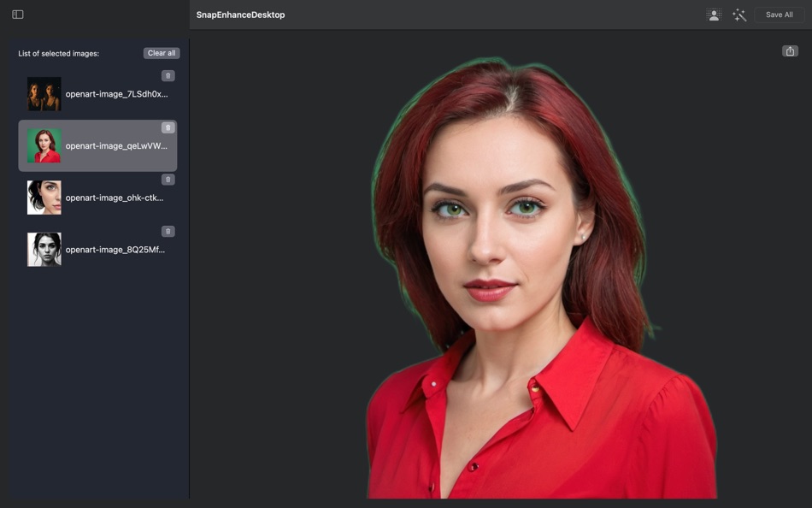Remove openart-image_ohk-ctk with its trash icon
The width and height of the screenshot is (812, 508).
tap(168, 179)
